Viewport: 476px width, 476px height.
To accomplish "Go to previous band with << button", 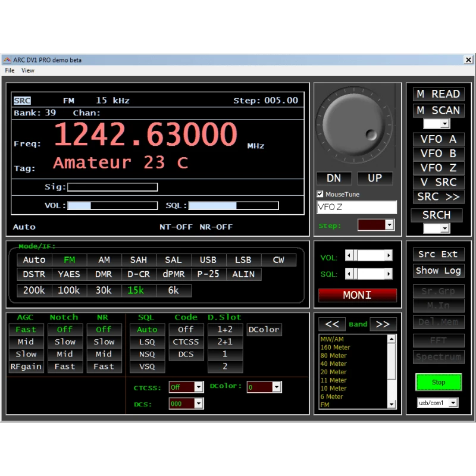I will [x=332, y=324].
